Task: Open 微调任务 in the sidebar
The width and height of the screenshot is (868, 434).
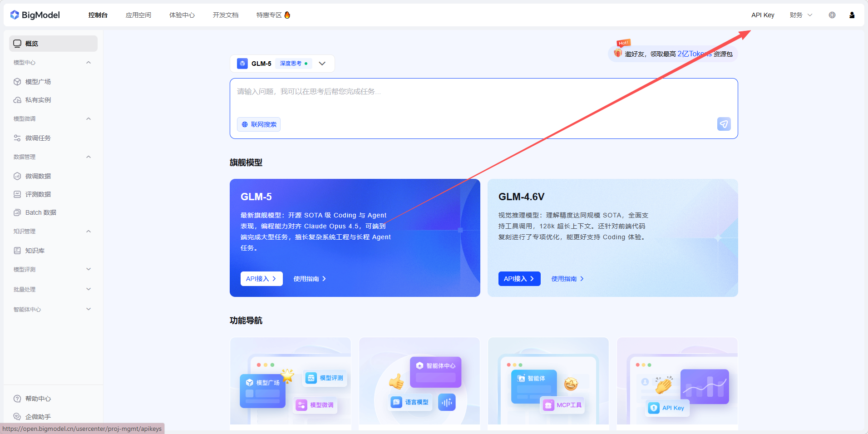Action: pos(38,138)
